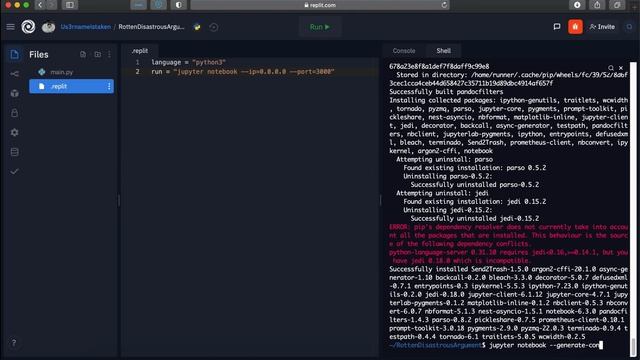This screenshot has height=360, width=640.
Task: Add a new file in Files panel
Action: [83, 54]
